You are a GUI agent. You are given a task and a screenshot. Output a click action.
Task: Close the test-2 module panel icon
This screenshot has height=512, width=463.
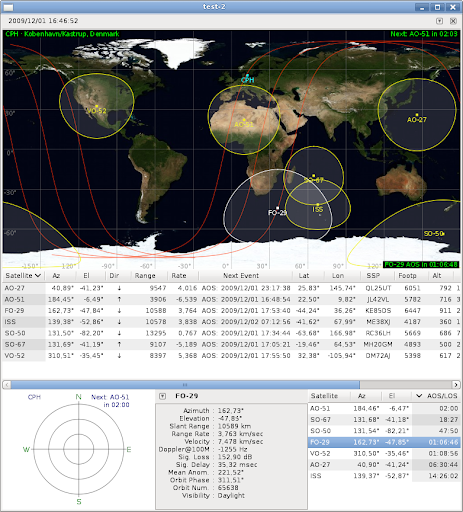coord(453,21)
